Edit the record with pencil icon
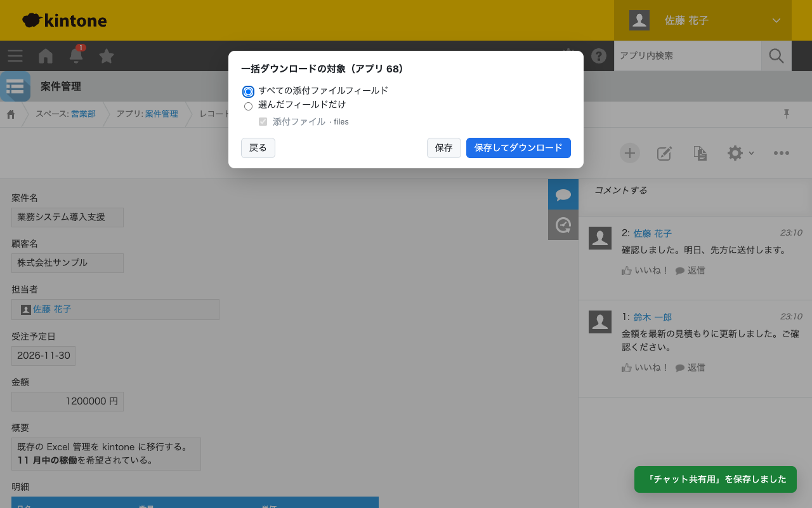This screenshot has width=812, height=508. 664,153
